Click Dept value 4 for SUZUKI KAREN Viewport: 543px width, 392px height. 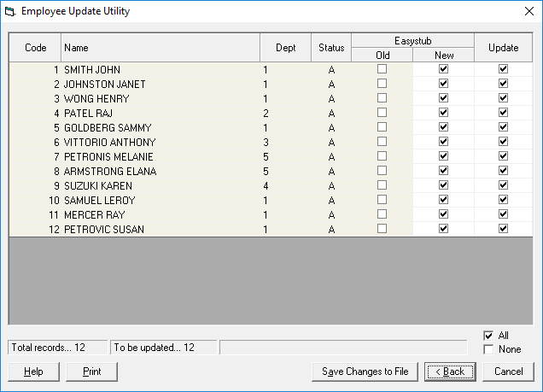[266, 186]
